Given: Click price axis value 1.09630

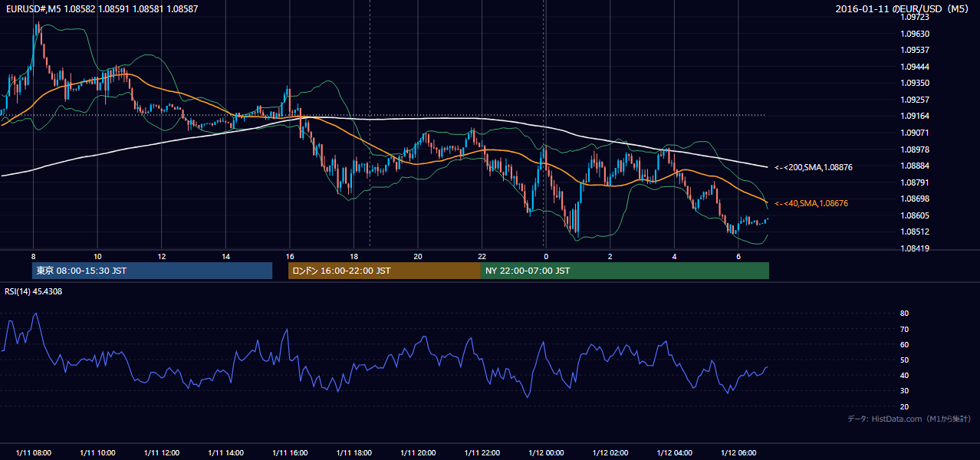Looking at the screenshot, I should click(x=916, y=34).
